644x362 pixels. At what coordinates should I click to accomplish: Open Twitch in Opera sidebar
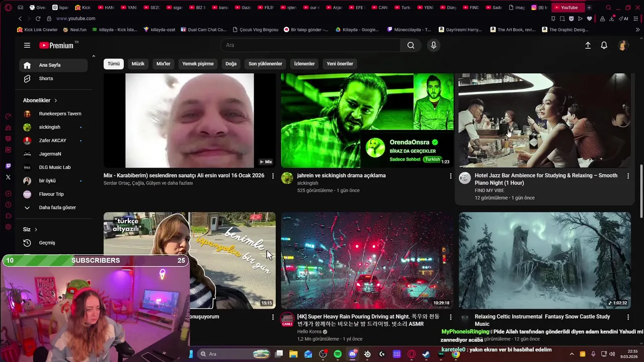tap(8, 166)
